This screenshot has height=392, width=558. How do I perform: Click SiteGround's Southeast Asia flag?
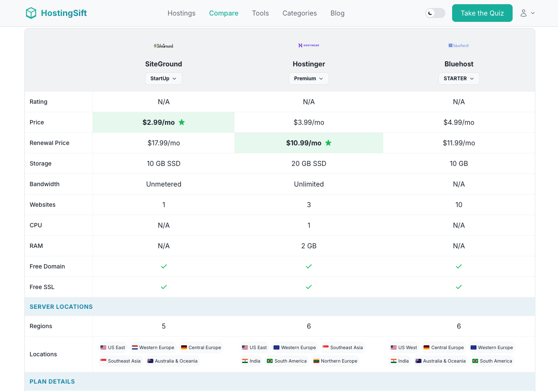click(103, 361)
